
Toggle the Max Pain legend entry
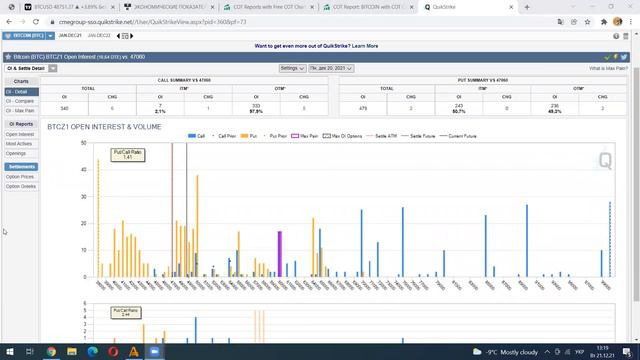pos(304,136)
